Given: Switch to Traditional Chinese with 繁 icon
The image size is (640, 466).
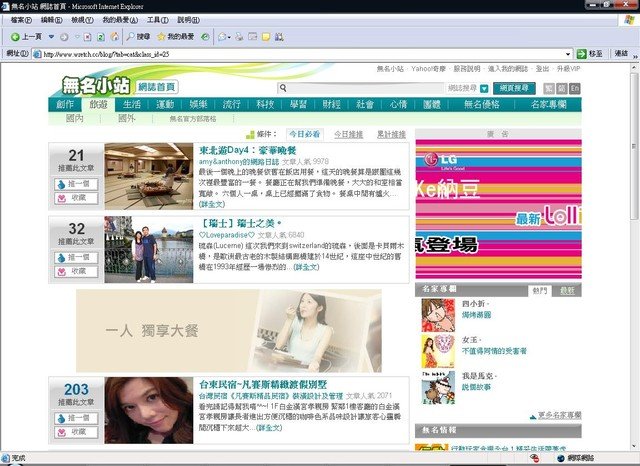Looking at the screenshot, I should [549, 88].
